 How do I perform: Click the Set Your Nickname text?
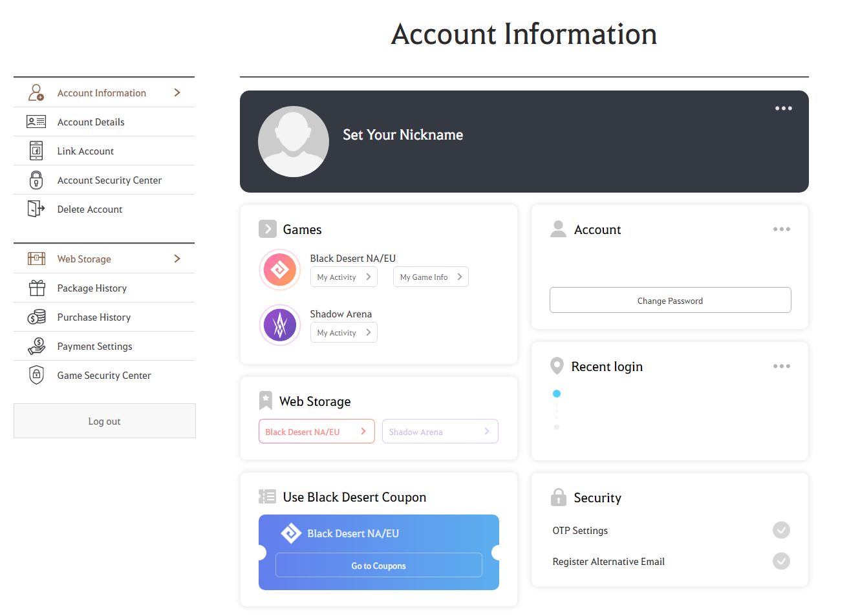pyautogui.click(x=403, y=134)
